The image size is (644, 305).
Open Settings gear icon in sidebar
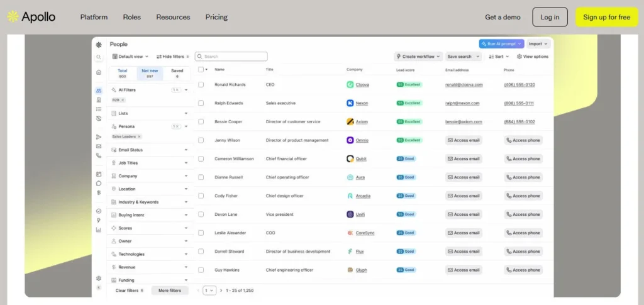[x=99, y=279]
